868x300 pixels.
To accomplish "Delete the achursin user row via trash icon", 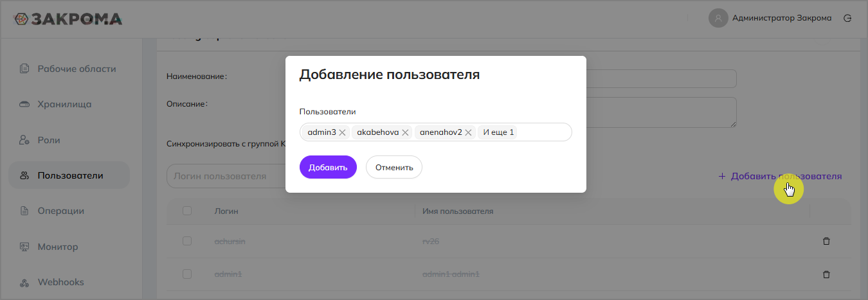I will coord(827,241).
